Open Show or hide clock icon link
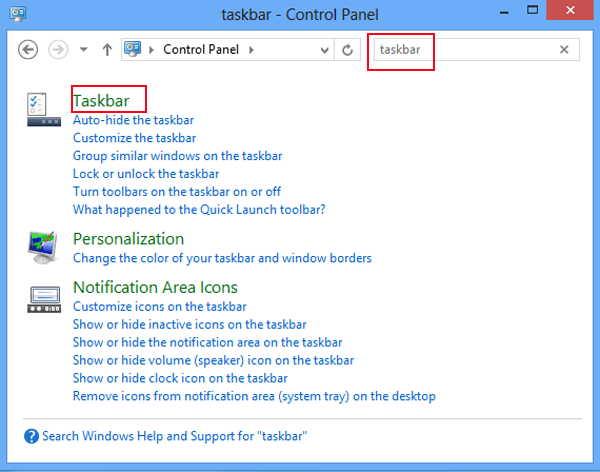The width and height of the screenshot is (600, 472). point(180,378)
